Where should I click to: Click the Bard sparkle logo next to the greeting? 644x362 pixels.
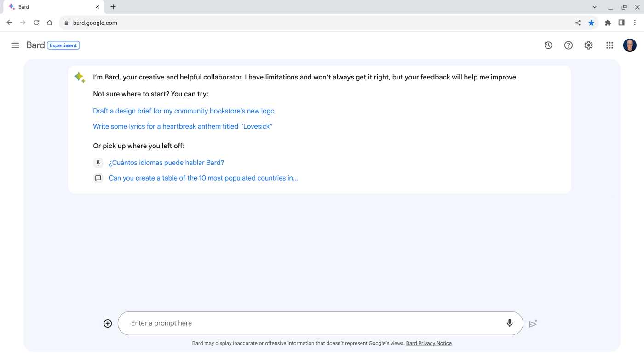79,77
